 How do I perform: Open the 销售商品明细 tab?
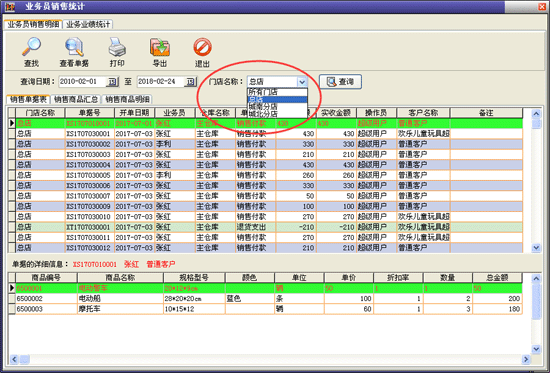[127, 99]
